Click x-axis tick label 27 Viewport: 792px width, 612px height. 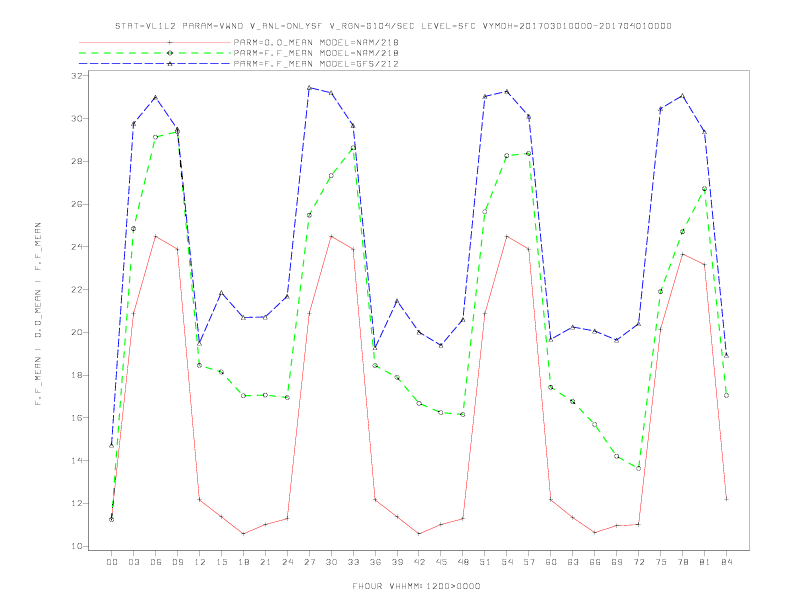tap(310, 562)
